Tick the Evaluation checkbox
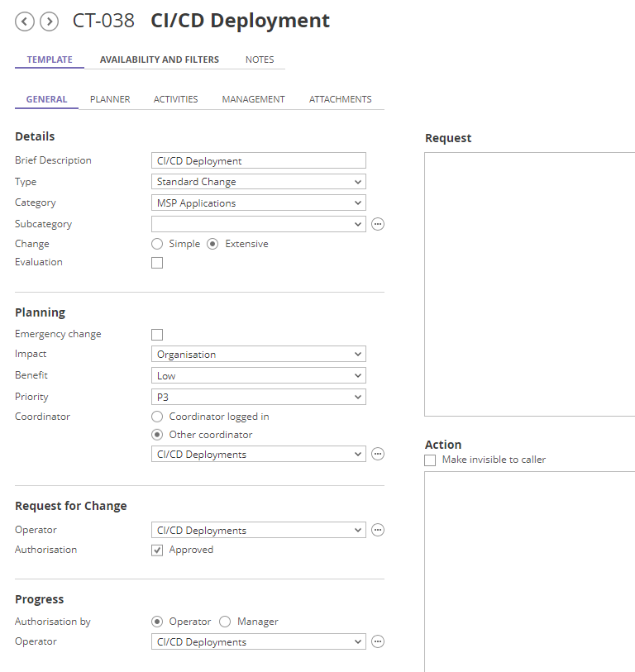Viewport: 635px width, 672px height. click(x=157, y=263)
